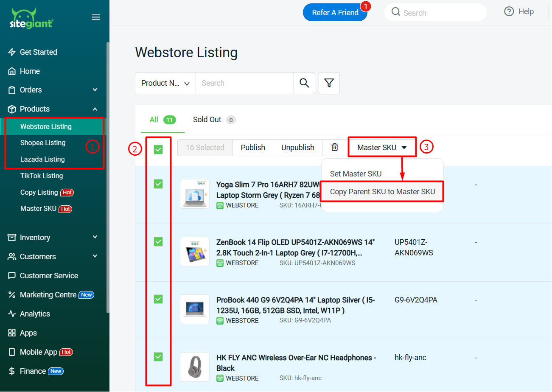Open the Product Name search type dropdown
Screen dimensions: 552x392
(165, 83)
